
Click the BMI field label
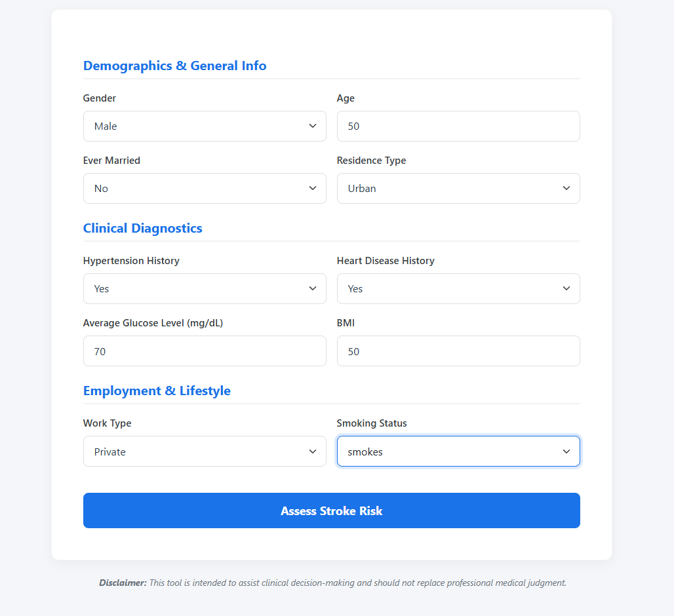346,323
